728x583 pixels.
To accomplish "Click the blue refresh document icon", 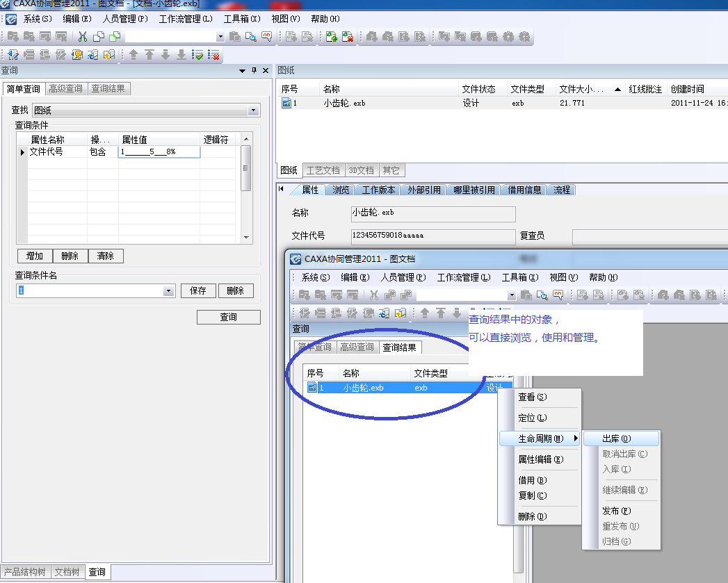I will pyautogui.click(x=92, y=55).
